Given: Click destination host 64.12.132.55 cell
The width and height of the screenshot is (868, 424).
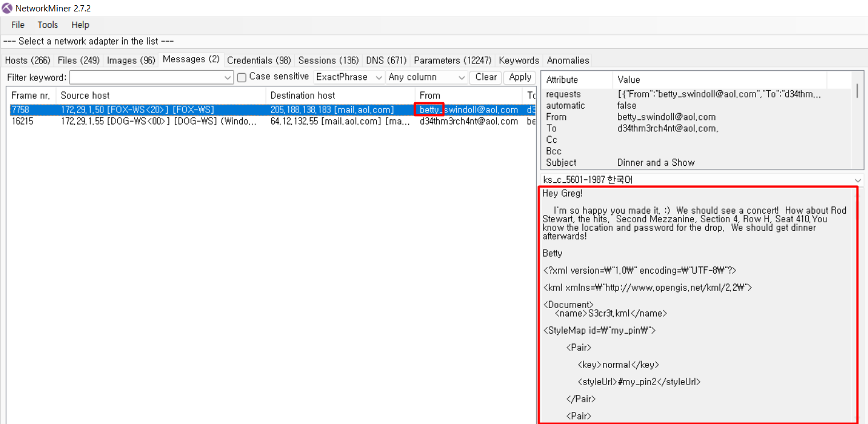Looking at the screenshot, I should pyautogui.click(x=340, y=121).
